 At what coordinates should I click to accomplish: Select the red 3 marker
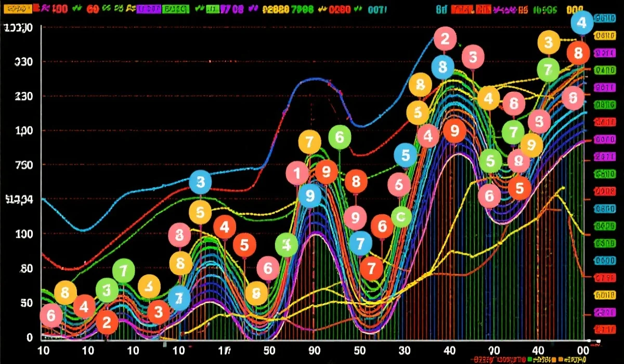(x=159, y=312)
